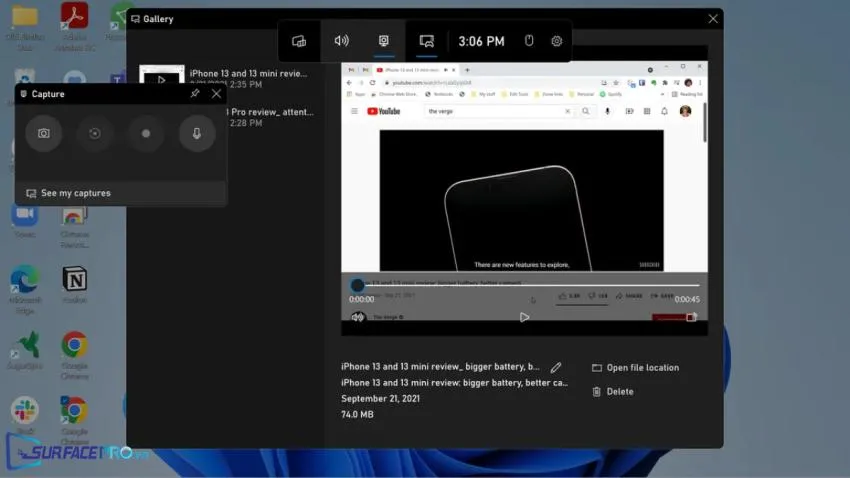Click the 74.0 MB file size text

(x=357, y=415)
